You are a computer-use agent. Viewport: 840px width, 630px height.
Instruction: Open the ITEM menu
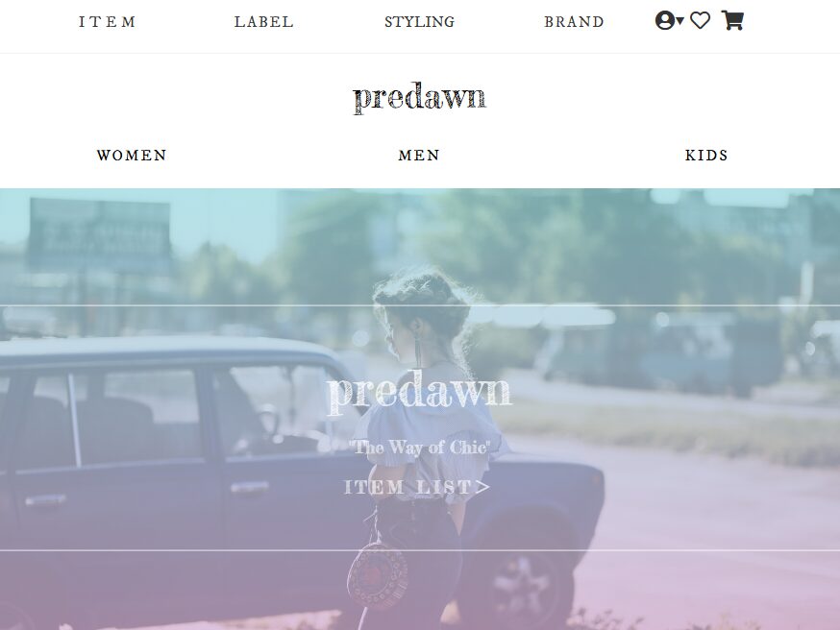click(x=107, y=22)
